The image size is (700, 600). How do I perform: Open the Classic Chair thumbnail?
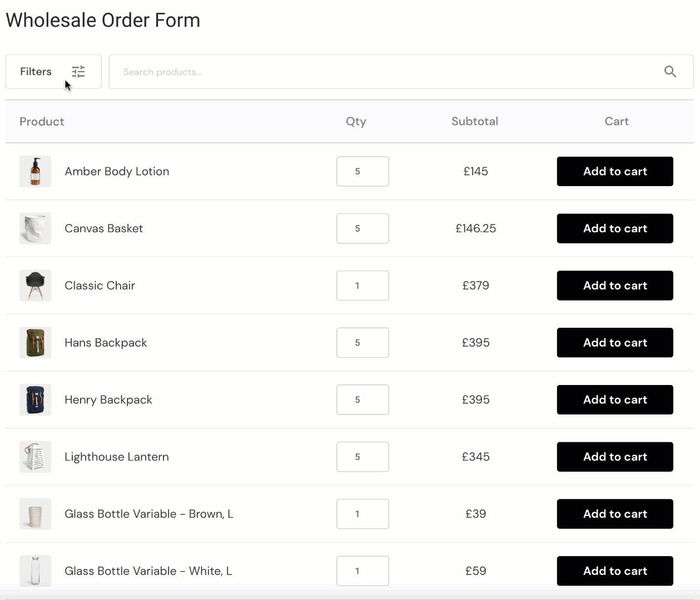(x=35, y=286)
